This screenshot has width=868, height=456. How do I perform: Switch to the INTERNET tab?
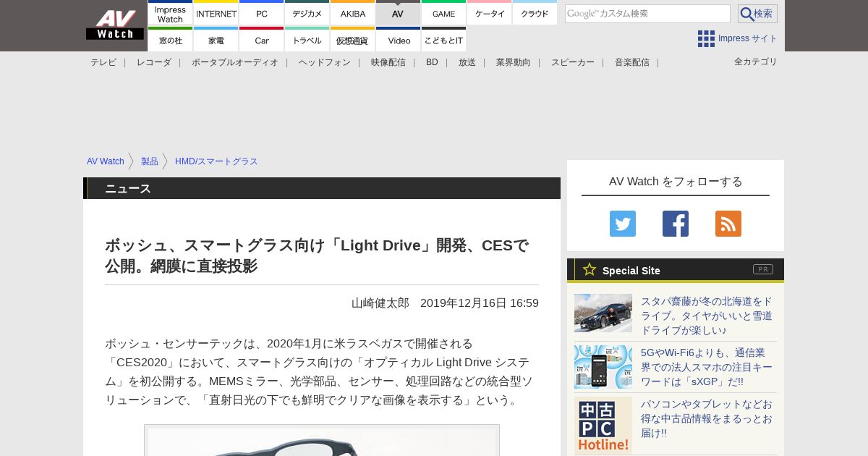pyautogui.click(x=216, y=13)
